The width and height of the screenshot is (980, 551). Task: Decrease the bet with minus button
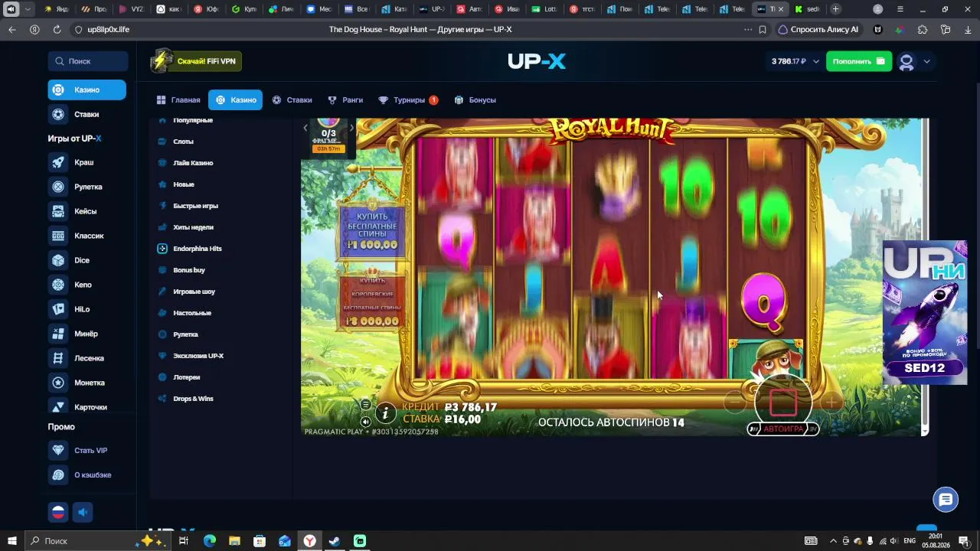click(x=735, y=402)
